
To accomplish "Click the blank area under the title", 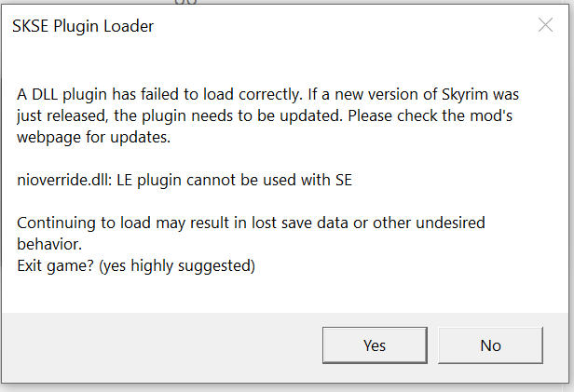I will coord(285,62).
